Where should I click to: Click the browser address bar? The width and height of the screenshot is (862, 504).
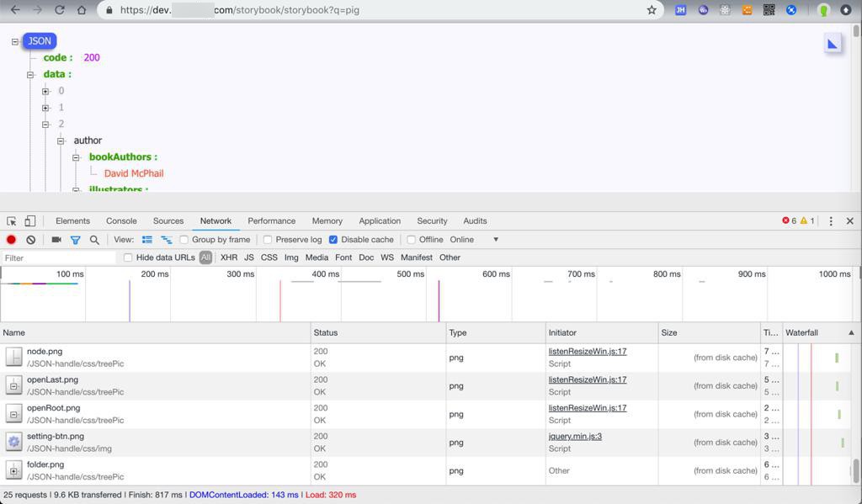[380, 10]
